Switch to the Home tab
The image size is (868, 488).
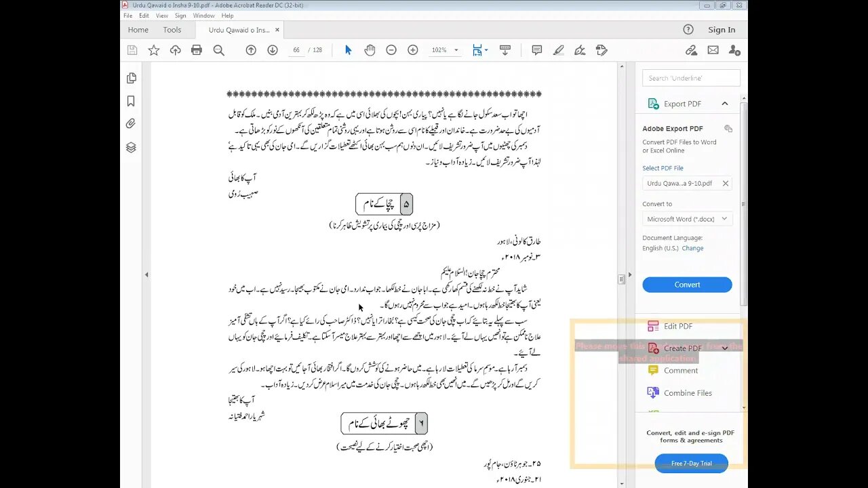pos(138,30)
